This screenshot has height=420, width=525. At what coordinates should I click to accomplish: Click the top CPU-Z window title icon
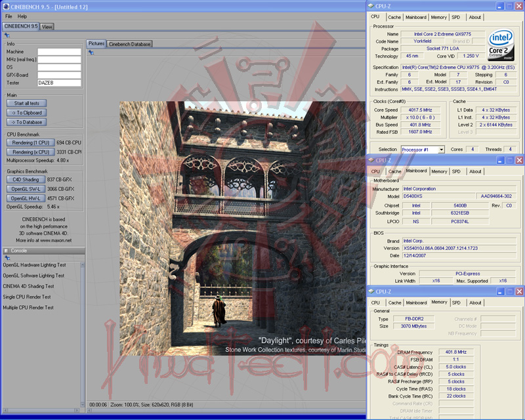[x=371, y=6]
